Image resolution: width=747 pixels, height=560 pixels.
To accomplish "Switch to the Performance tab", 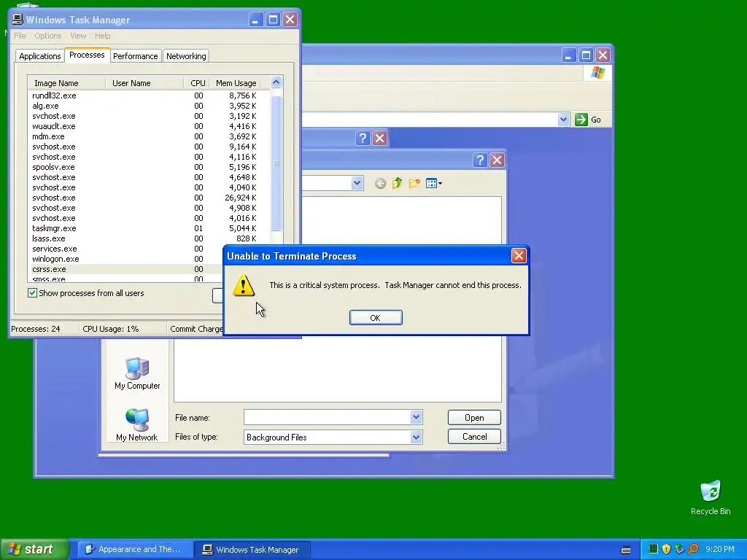I will [135, 56].
